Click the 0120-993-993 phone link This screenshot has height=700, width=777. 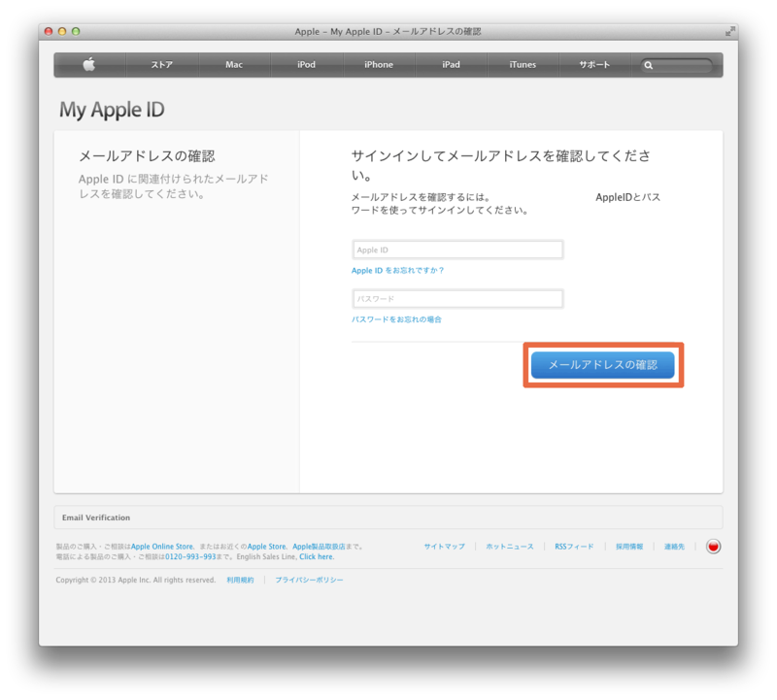[190, 557]
